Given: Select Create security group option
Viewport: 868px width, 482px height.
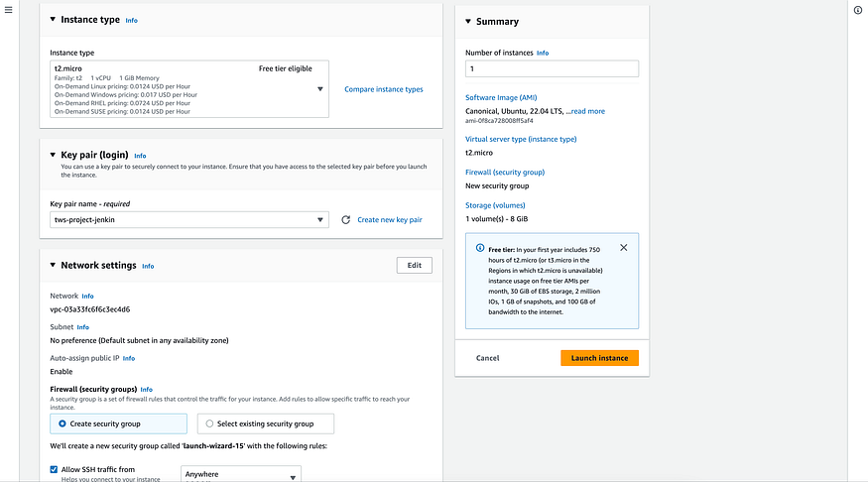Looking at the screenshot, I should (x=62, y=423).
